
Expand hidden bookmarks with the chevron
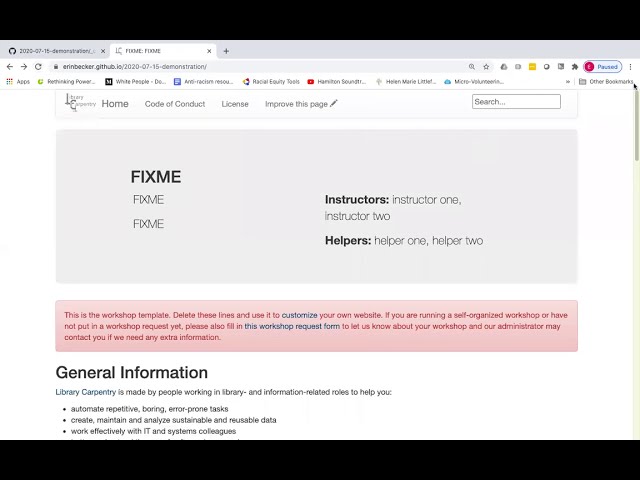[567, 82]
